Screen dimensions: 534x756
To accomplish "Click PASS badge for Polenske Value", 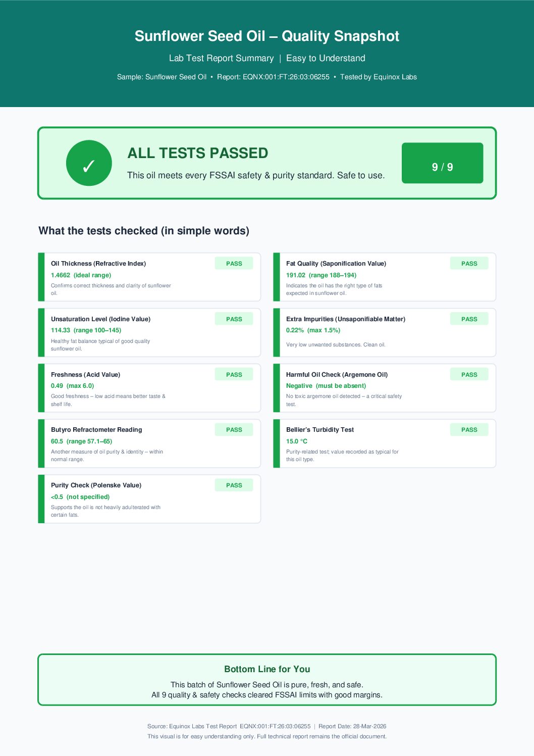I will point(234,485).
